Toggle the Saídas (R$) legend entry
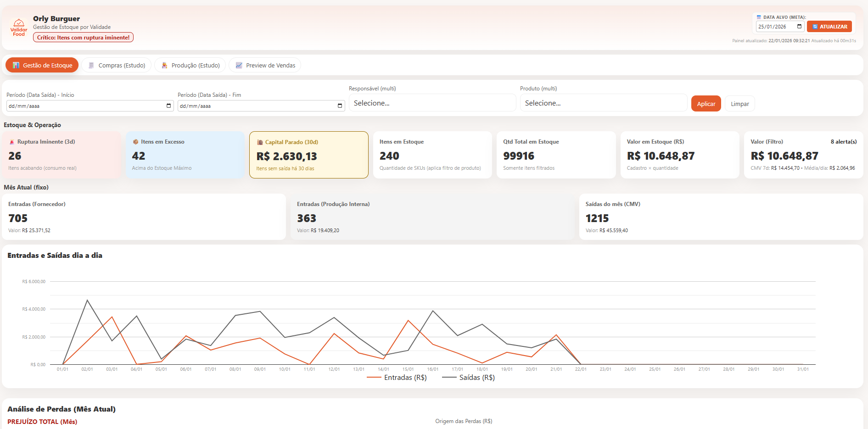Viewport: 868px width, 429px height. click(x=469, y=377)
